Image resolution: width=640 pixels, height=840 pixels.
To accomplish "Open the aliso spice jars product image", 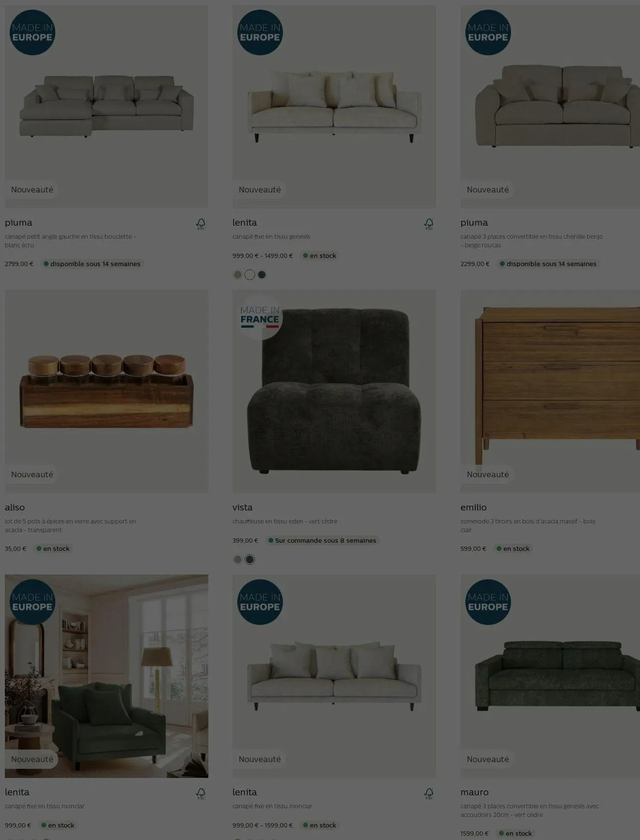I will click(106, 392).
